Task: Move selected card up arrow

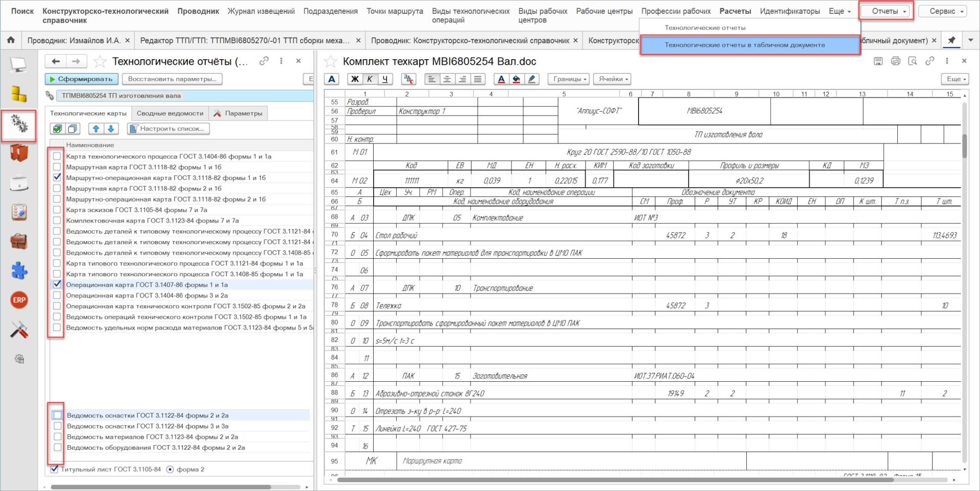Action: [x=96, y=129]
